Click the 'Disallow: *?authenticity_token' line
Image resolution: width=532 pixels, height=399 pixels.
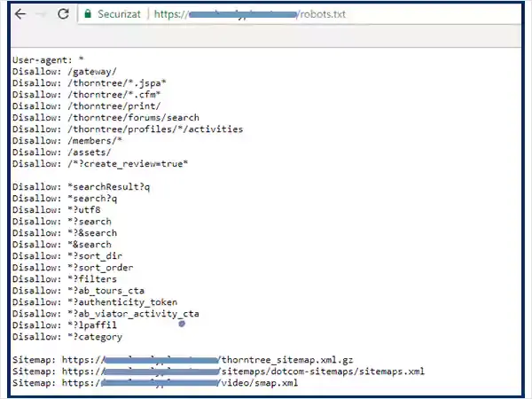click(95, 302)
